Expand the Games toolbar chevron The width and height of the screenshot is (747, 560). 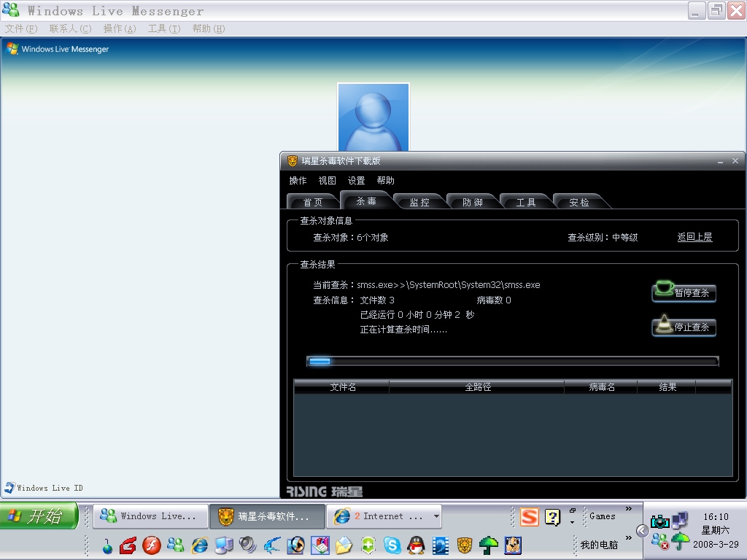(628, 509)
